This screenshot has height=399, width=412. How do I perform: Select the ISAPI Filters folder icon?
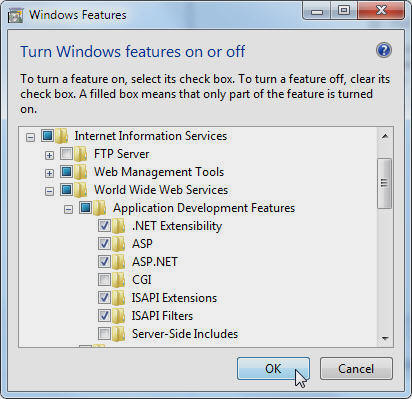pos(119,316)
